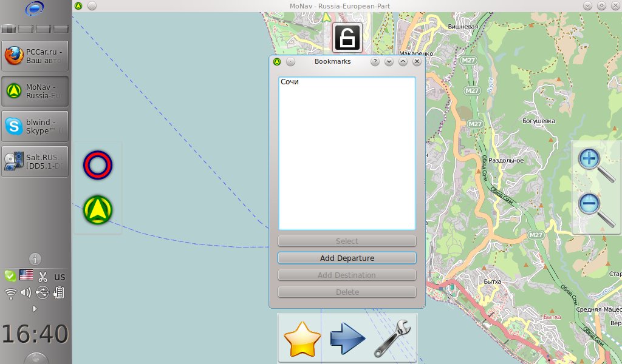
Task: Click the Bookmarks dialog help question mark
Action: tap(375, 61)
